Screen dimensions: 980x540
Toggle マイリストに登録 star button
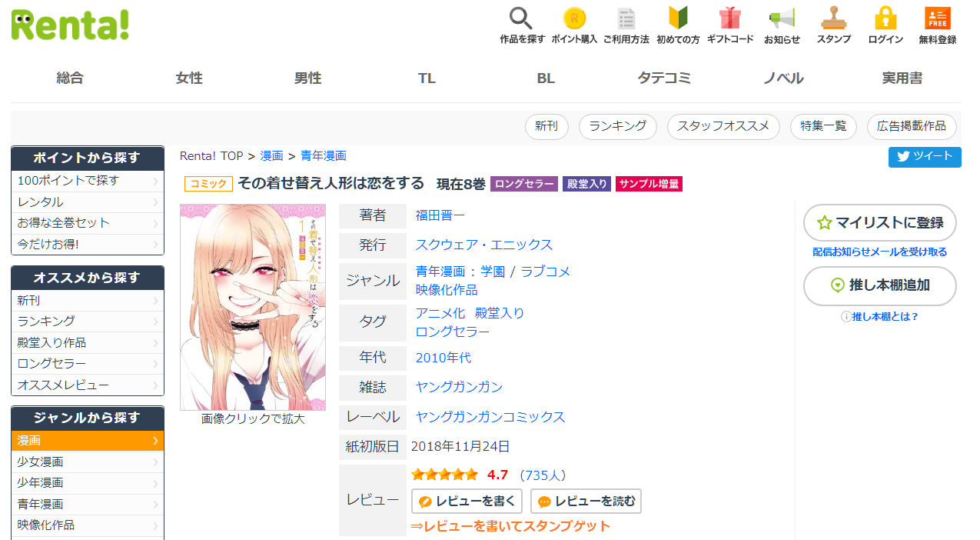[x=880, y=223]
